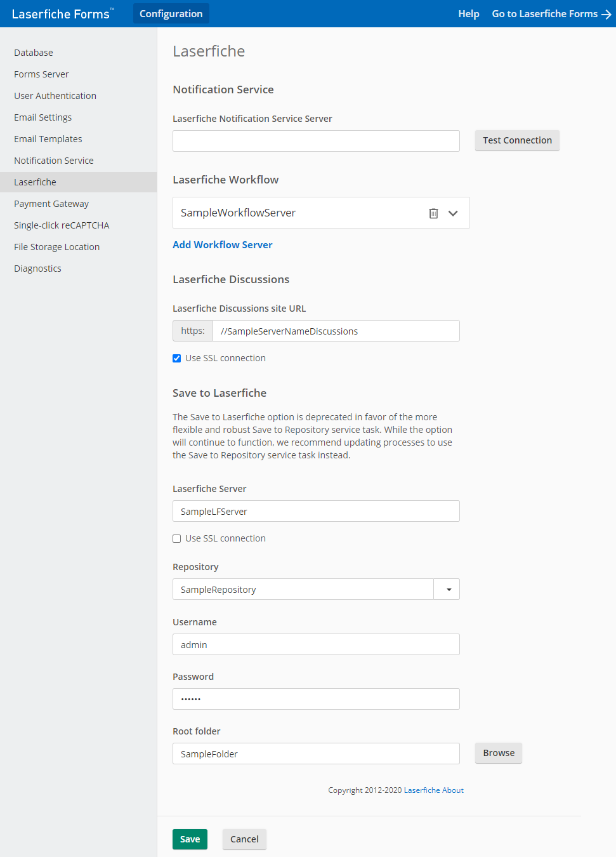Delete the SampleWorkflowServer entry with trash icon
Image resolution: width=616 pixels, height=857 pixels.
pyautogui.click(x=433, y=213)
